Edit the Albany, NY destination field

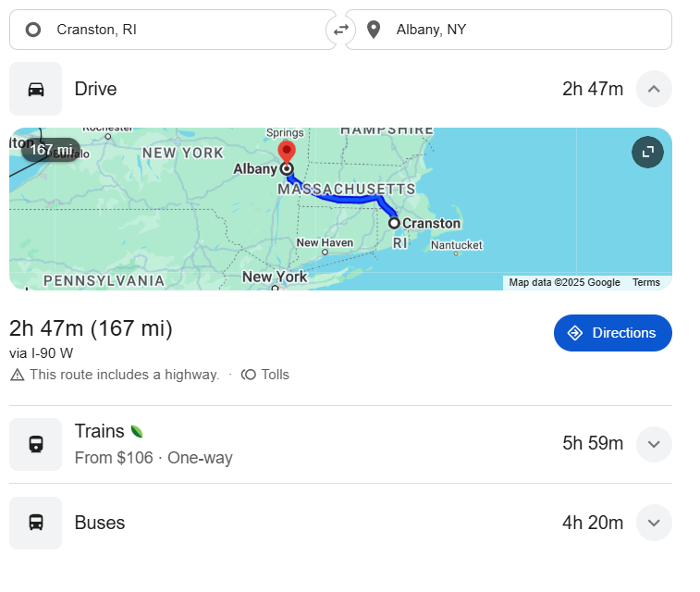tap(518, 30)
